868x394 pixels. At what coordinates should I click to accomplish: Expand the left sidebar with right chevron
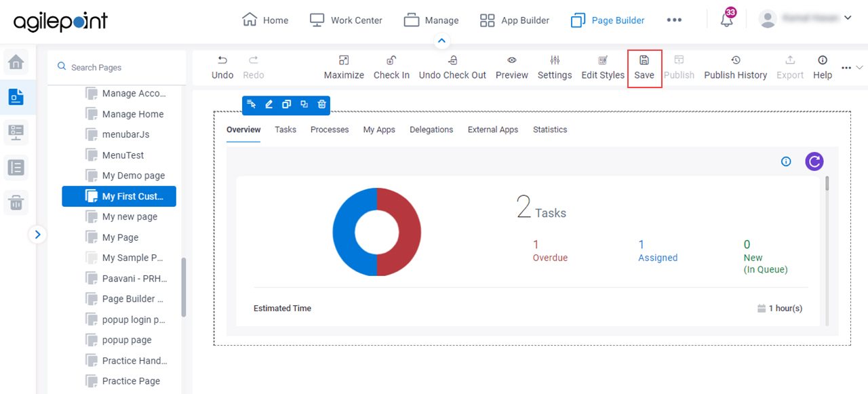37,235
